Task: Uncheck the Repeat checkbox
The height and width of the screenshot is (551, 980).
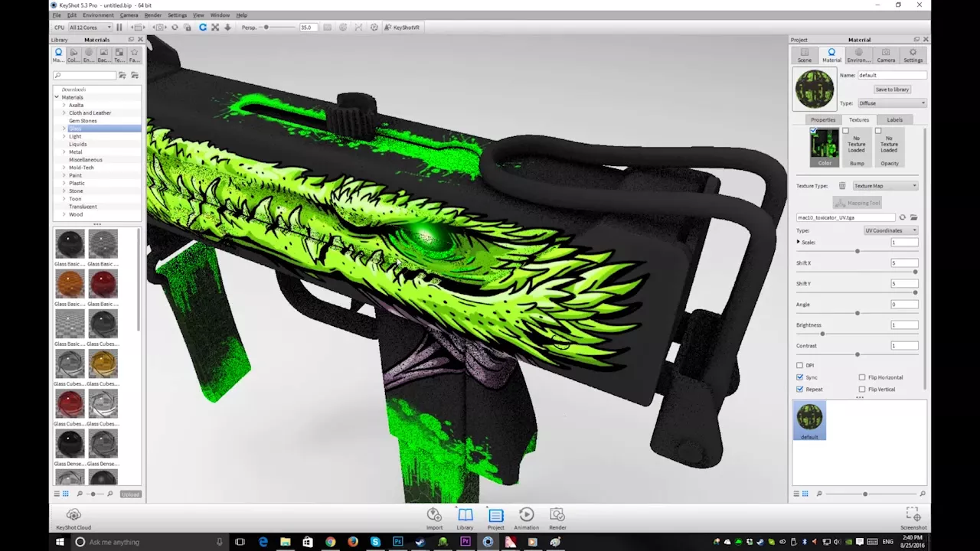Action: [800, 390]
